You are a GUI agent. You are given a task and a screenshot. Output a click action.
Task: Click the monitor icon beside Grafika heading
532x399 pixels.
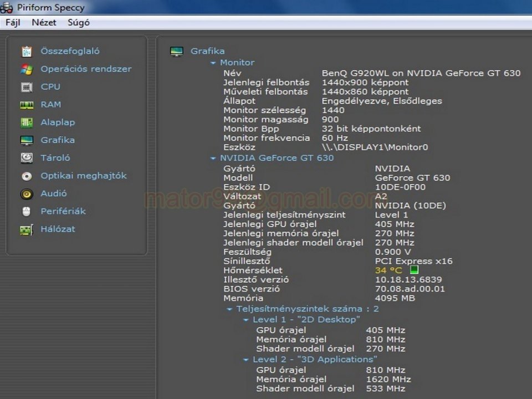(176, 51)
